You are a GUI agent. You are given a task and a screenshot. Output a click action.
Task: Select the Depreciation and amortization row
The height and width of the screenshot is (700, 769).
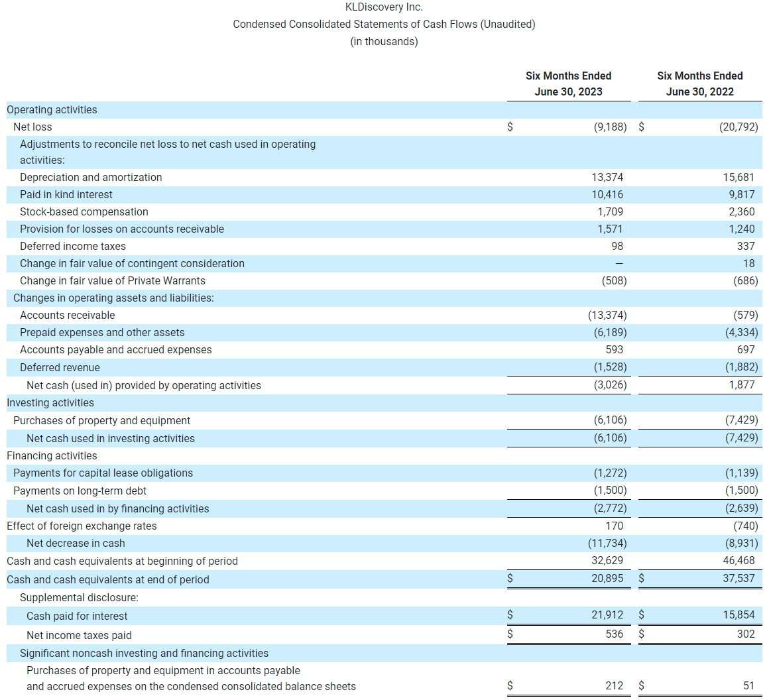(91, 177)
